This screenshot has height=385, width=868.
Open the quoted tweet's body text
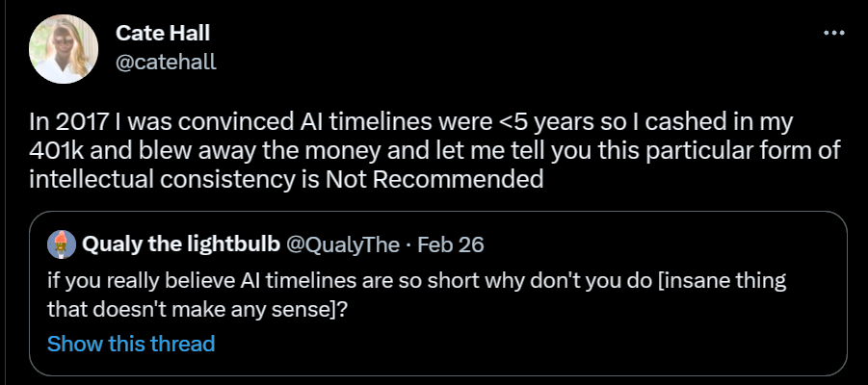pyautogui.click(x=385, y=298)
